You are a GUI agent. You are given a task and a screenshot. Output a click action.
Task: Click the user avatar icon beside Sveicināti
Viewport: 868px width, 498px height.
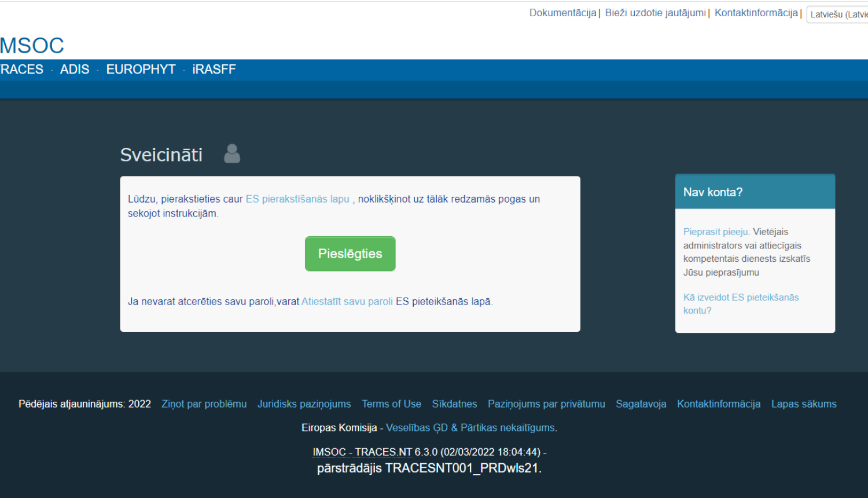pos(232,154)
